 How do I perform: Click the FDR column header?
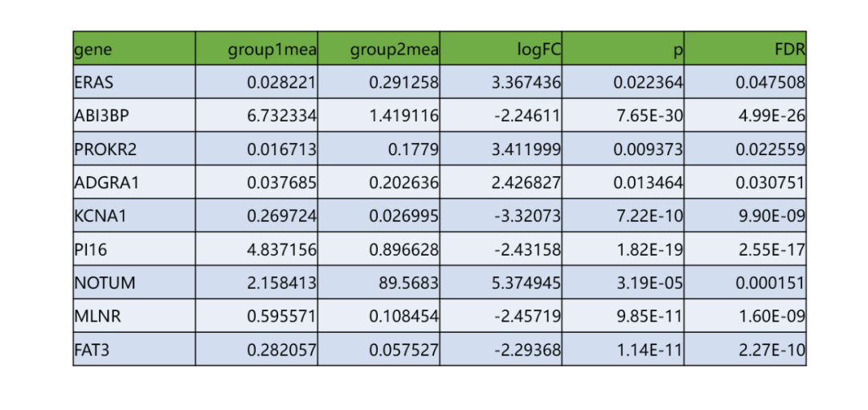745,49
